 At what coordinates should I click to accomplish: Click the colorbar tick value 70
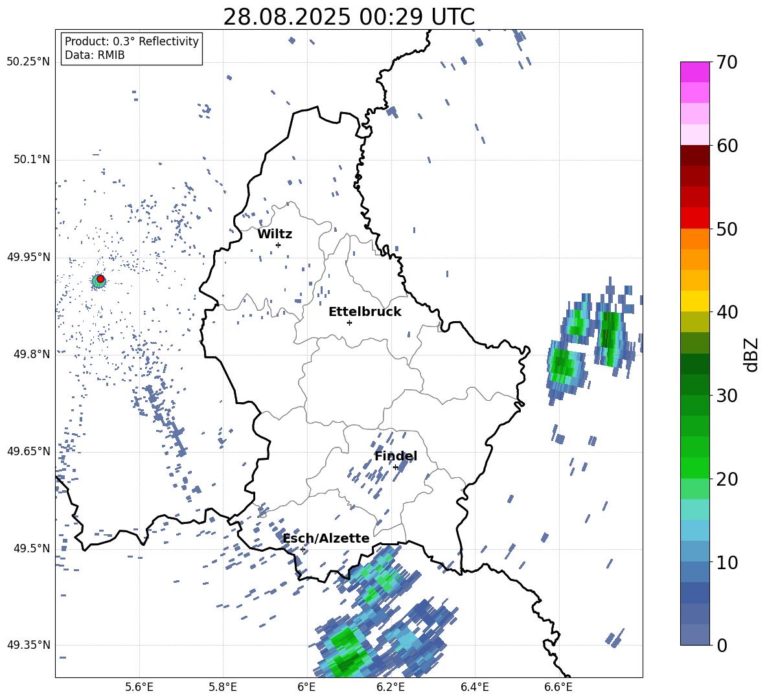coord(727,63)
